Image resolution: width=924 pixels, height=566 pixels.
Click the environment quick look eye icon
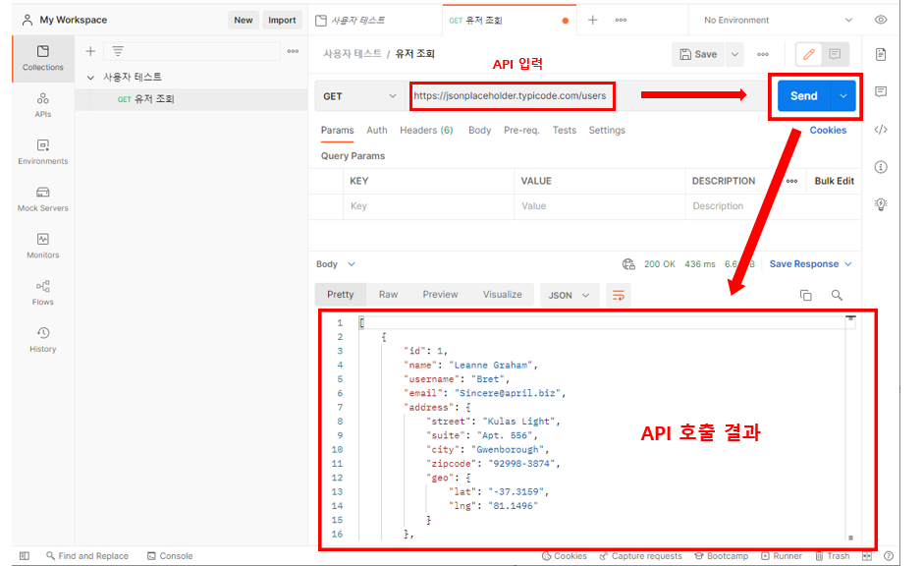881,20
